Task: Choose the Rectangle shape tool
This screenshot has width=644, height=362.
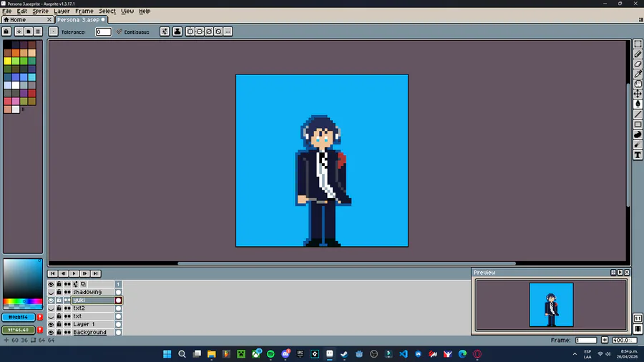Action: (638, 124)
